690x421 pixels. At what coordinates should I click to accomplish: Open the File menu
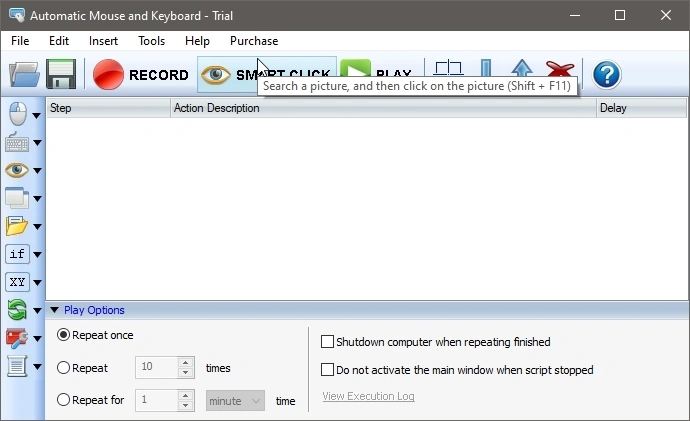click(20, 41)
